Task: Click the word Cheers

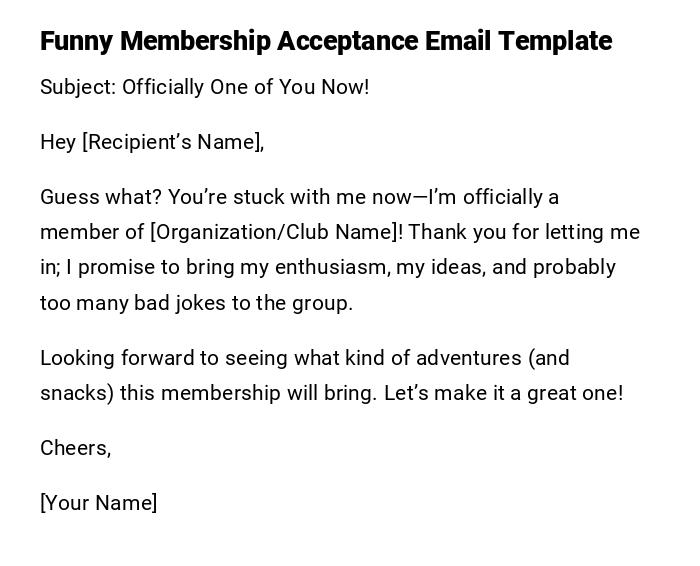Action: click(x=73, y=448)
